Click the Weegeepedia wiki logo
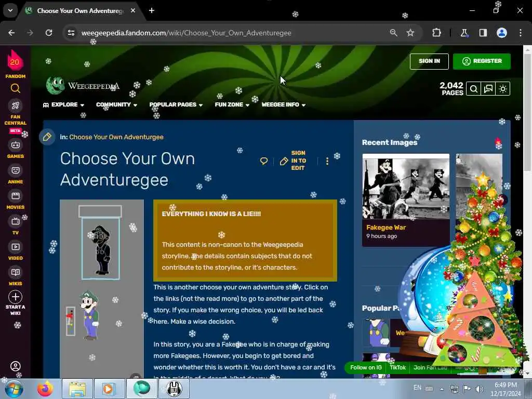The height and width of the screenshot is (399, 532). (x=83, y=86)
